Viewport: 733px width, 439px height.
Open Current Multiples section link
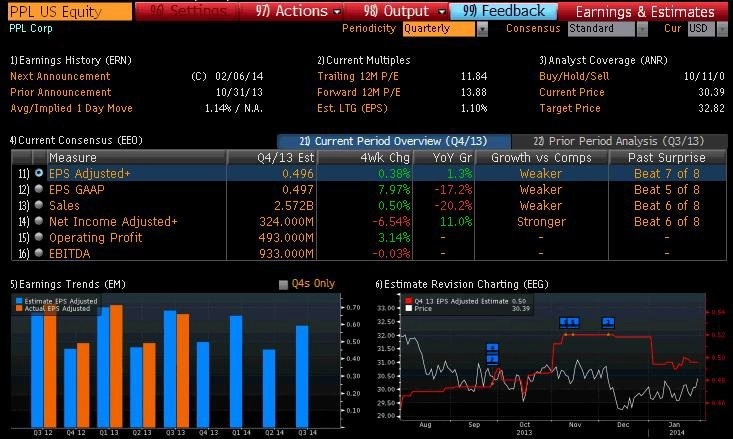coord(363,60)
